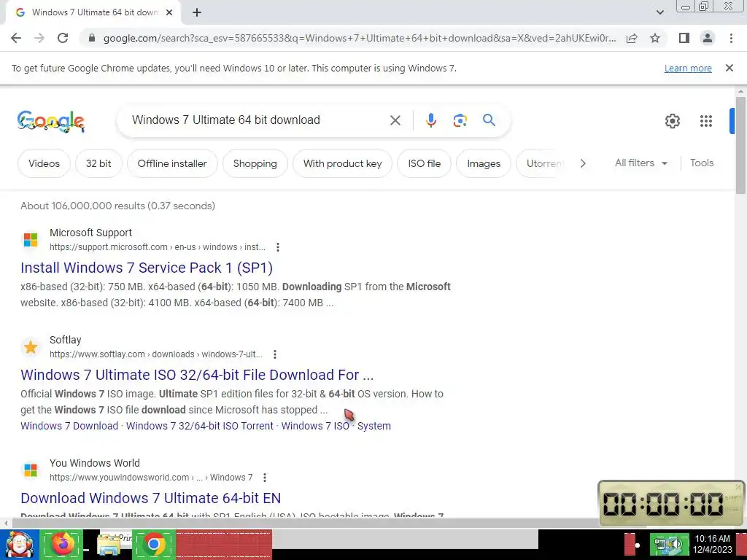Bookmark this page with the star
747x560 pixels.
[x=655, y=38]
